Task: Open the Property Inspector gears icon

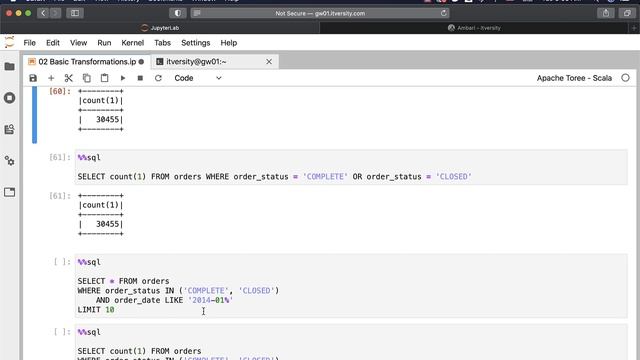Action: [9, 161]
